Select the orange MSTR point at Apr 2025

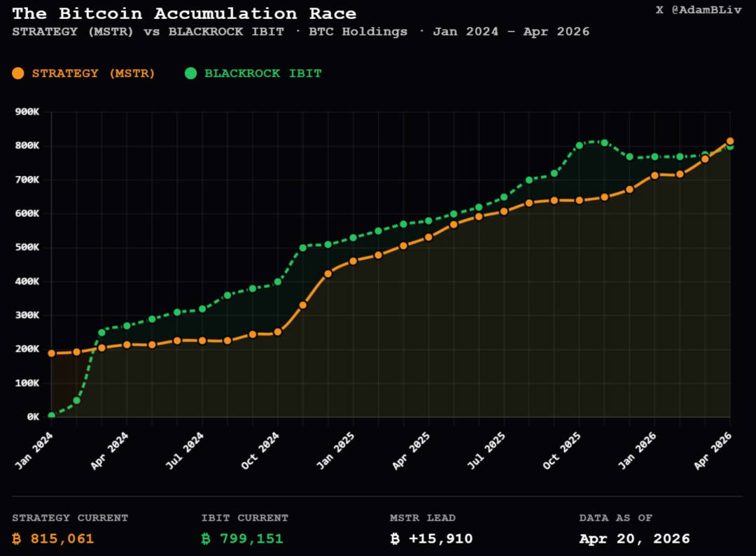tap(428, 237)
